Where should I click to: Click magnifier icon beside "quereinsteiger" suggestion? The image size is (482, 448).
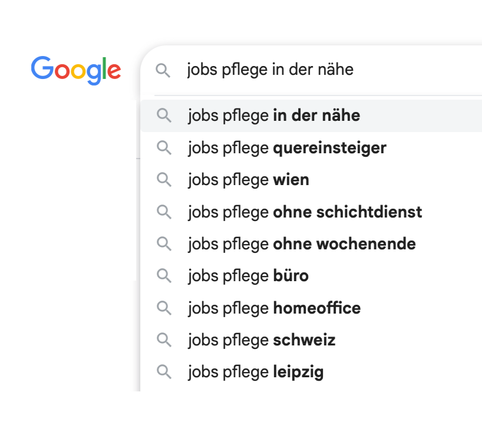(x=164, y=147)
